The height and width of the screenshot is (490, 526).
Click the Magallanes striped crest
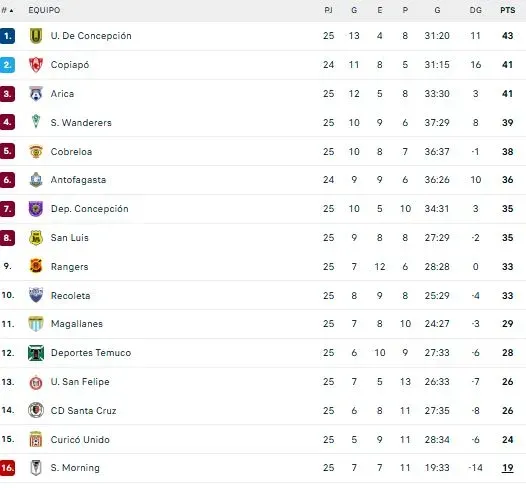(x=36, y=324)
